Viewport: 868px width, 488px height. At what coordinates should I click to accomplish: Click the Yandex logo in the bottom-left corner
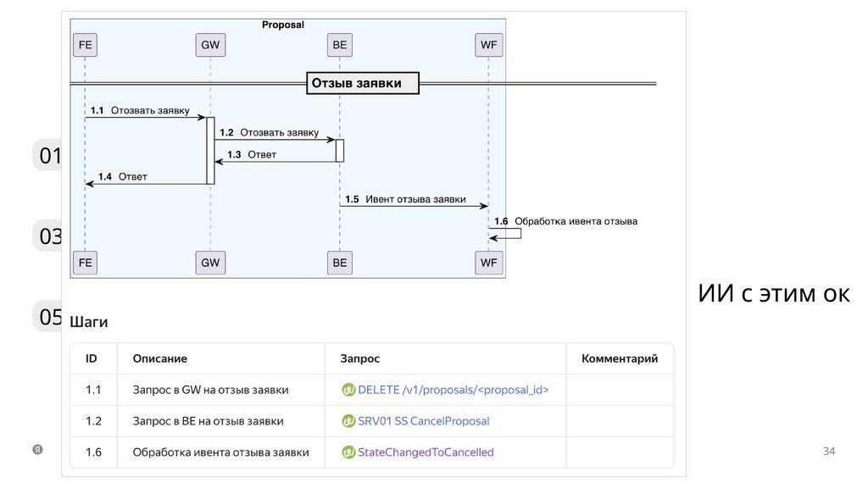click(x=38, y=450)
